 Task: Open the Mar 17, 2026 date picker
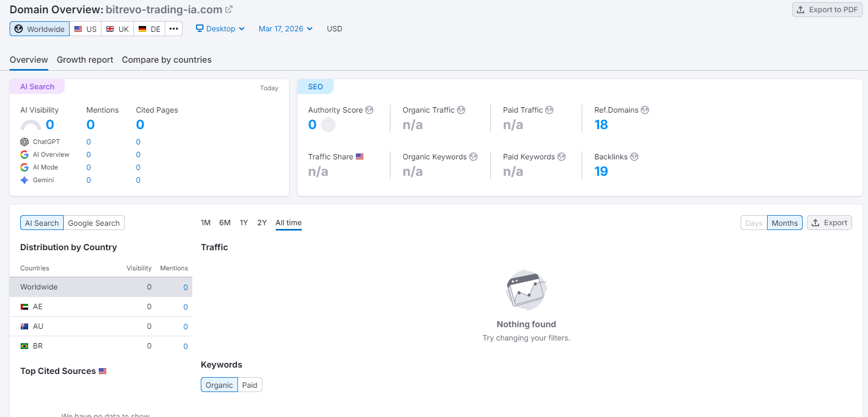click(286, 29)
